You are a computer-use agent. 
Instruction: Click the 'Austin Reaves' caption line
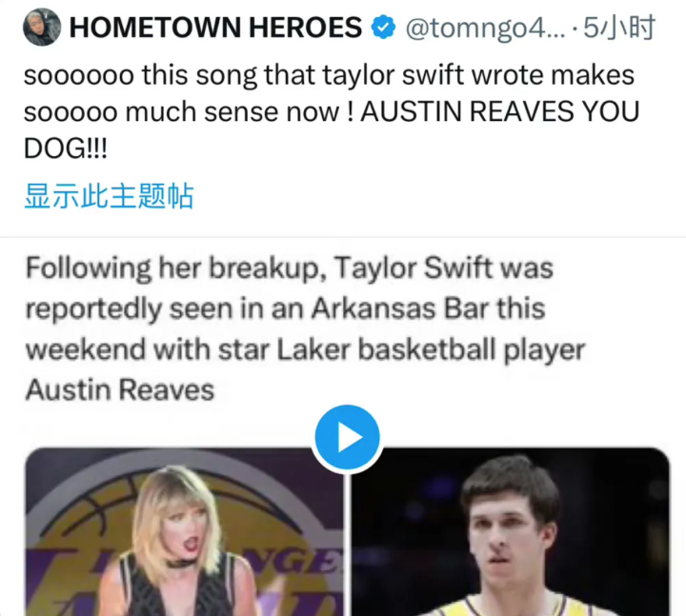[120, 390]
